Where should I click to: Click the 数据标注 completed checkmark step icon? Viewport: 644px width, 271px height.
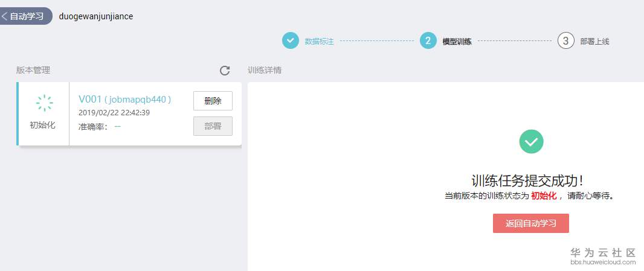(291, 40)
